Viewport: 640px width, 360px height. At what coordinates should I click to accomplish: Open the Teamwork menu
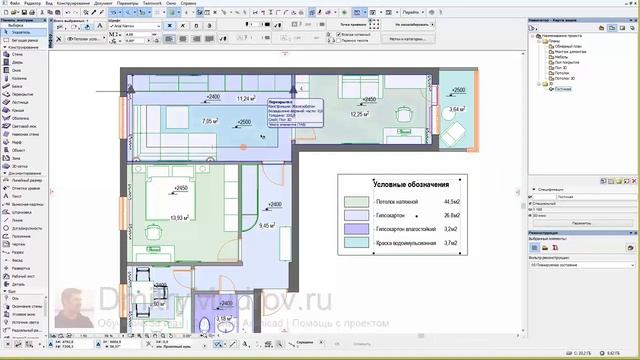(x=152, y=3)
